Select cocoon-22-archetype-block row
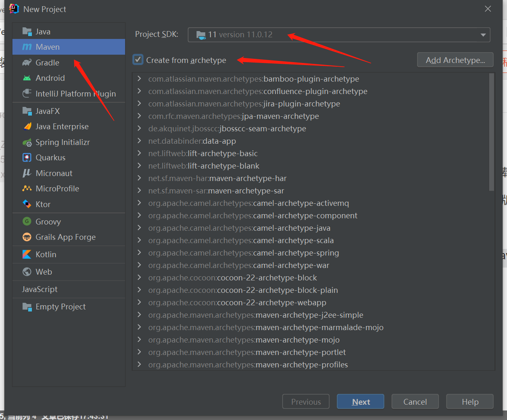The image size is (507, 420). point(311,278)
